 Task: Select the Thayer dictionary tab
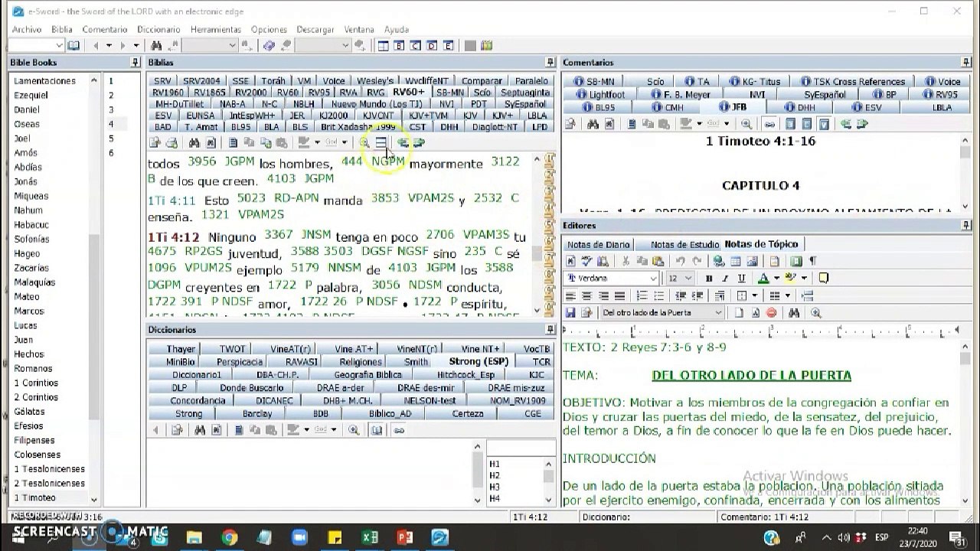point(181,349)
